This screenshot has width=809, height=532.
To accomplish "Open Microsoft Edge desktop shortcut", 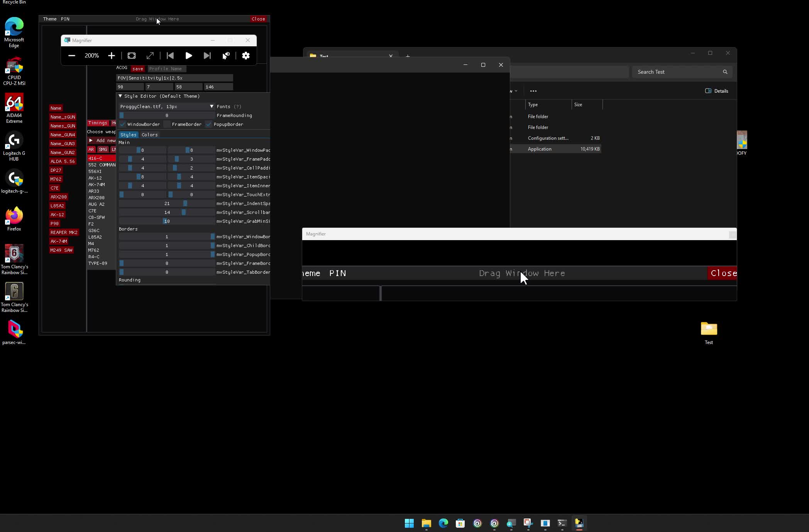I will tap(14, 32).
